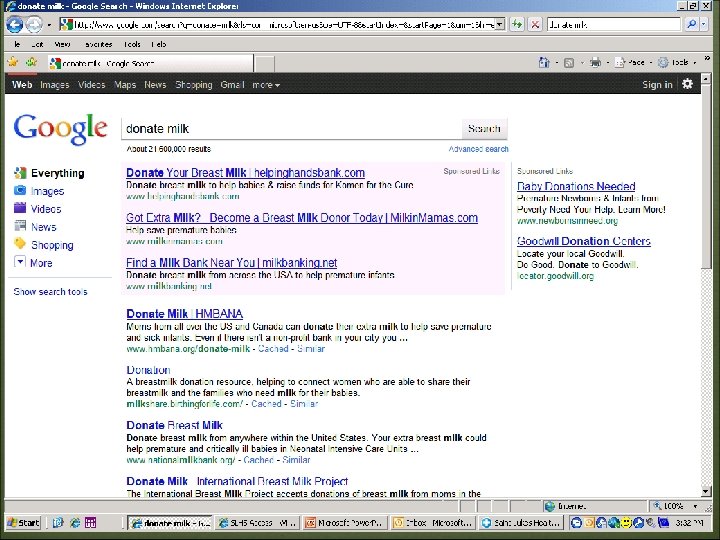Select the donate milk - Google Search tab
The image size is (720, 540).
point(151,63)
